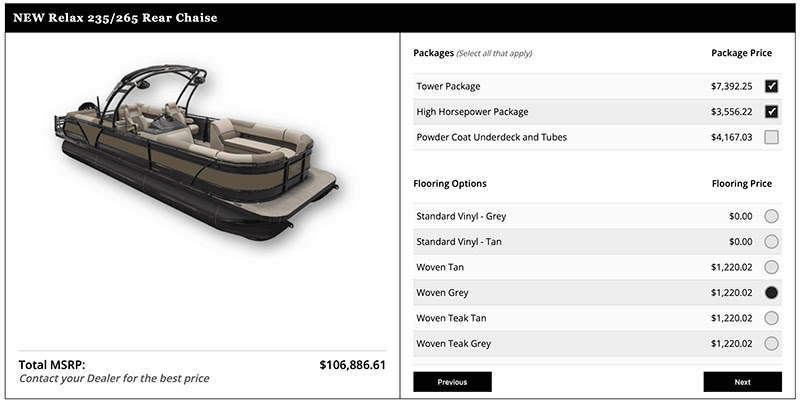This screenshot has width=800, height=403.
Task: Enable Powder Coat Underdeck and Tubes
Action: [x=771, y=137]
